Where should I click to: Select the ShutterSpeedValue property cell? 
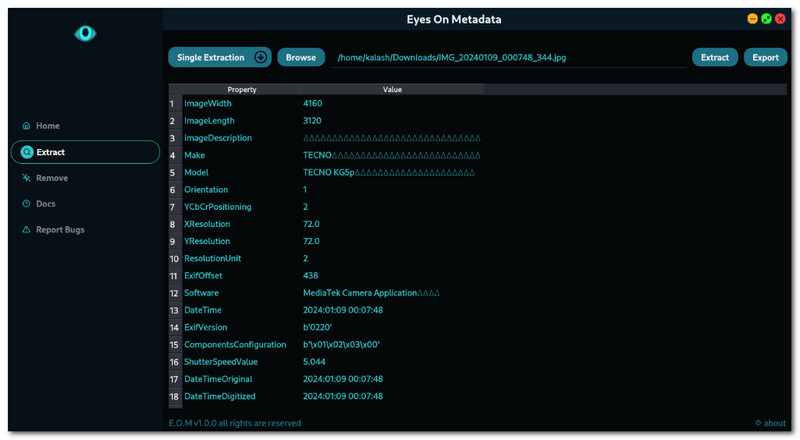point(241,362)
